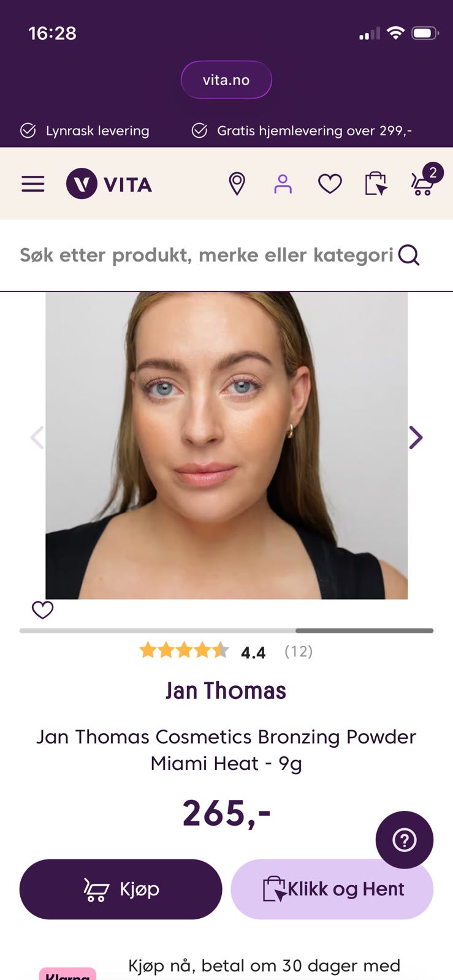
Task: Toggle favorite heart below product image
Action: [x=43, y=609]
